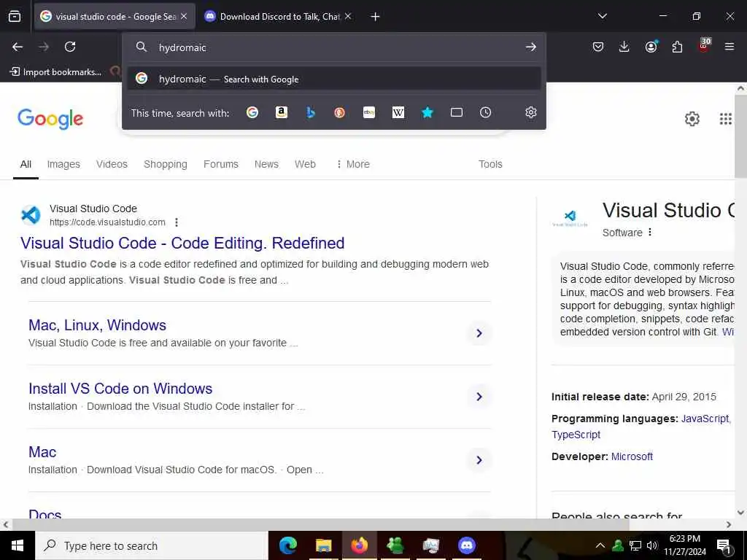Open the more options next to Software

coord(650,233)
